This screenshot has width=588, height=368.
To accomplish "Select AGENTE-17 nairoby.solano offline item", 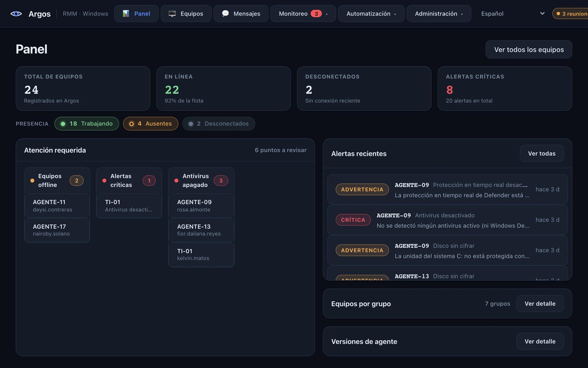I will [57, 230].
